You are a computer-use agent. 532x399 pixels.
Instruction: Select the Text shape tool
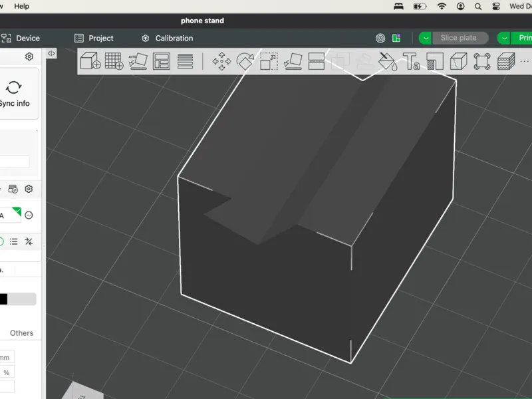411,61
